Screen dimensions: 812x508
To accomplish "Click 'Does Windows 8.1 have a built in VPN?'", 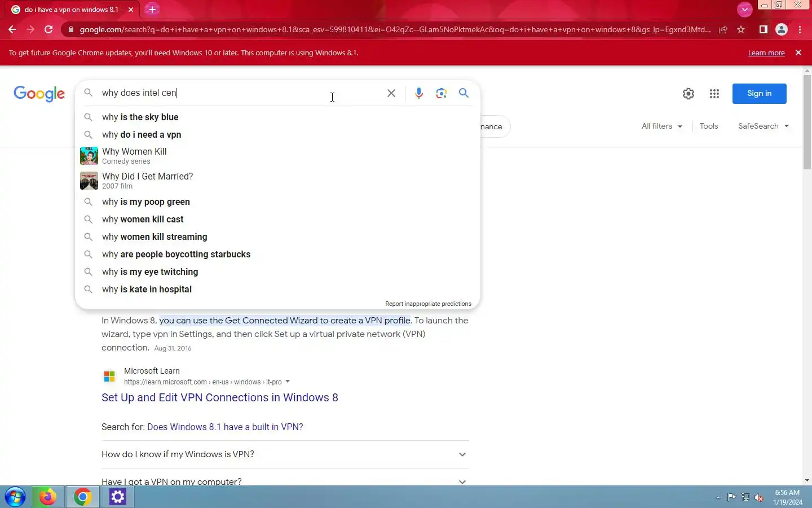I will [x=225, y=427].
